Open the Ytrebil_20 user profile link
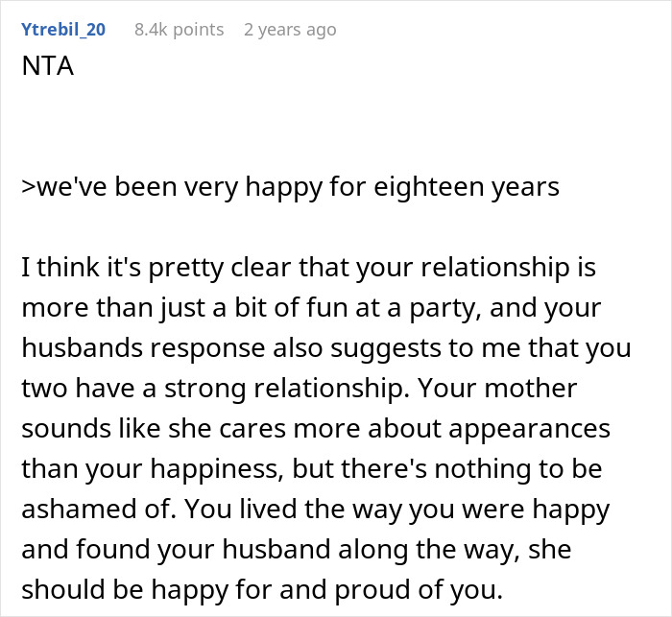 [62, 30]
